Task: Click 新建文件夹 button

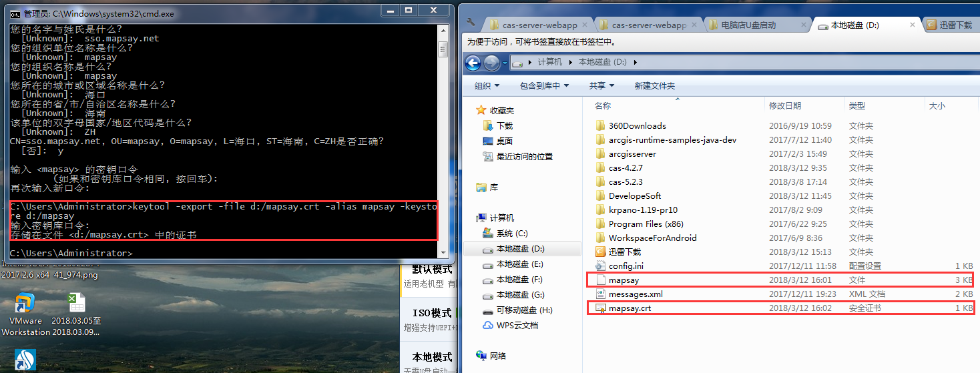Action: [x=654, y=85]
